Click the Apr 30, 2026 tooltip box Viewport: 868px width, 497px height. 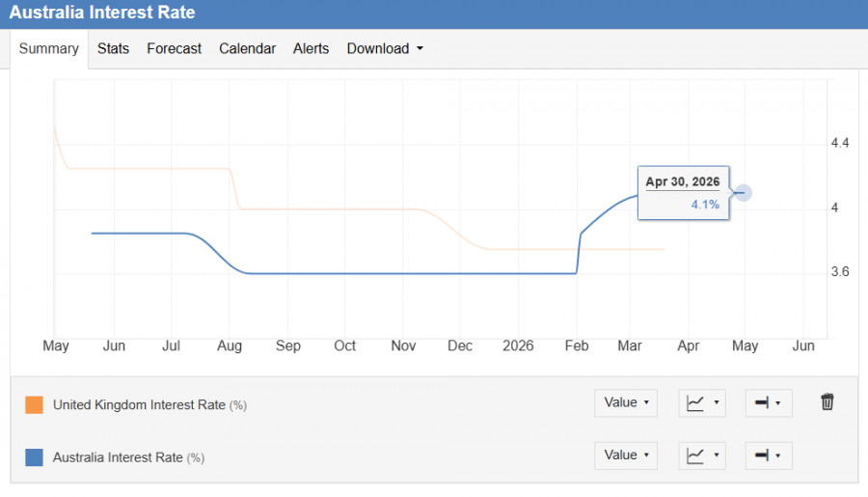683,193
